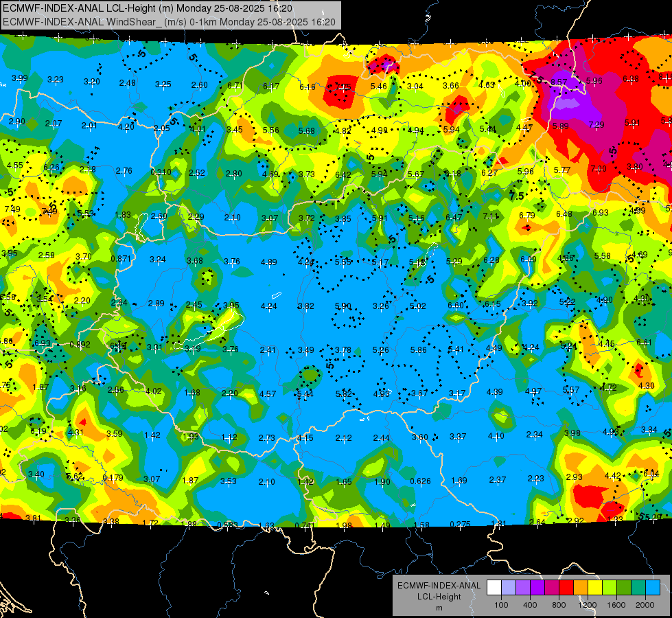The image size is (672, 618).
Task: Click the unit 'm' in the legend box
Action: click(x=439, y=608)
